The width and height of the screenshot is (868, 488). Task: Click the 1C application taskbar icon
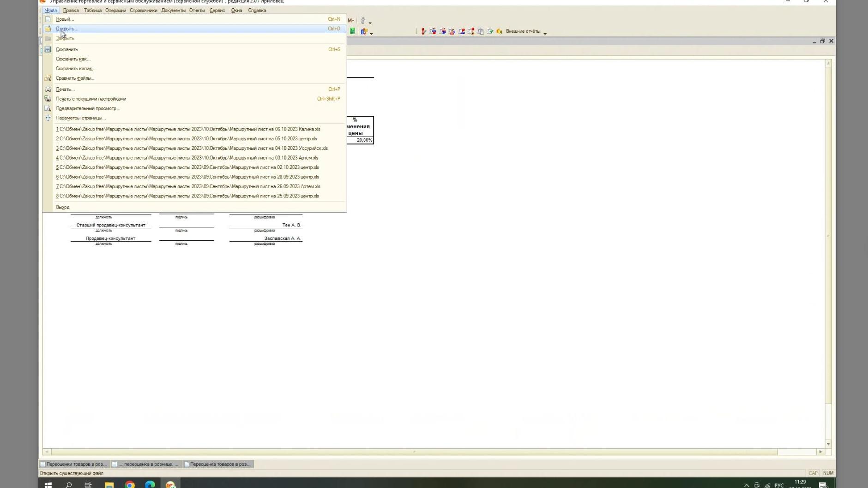pyautogui.click(x=171, y=484)
